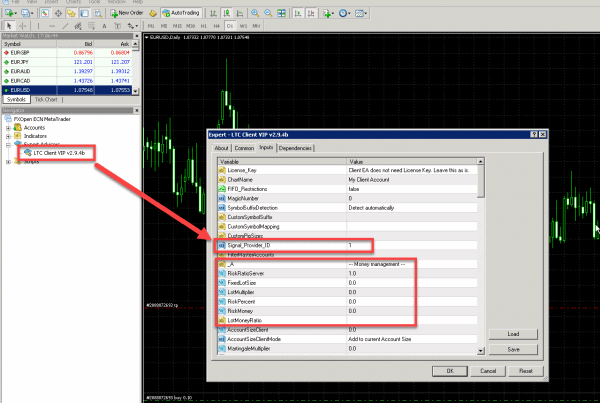This screenshot has height=403, width=600.
Task: Expand the Scripts tree node
Action: click(8, 162)
